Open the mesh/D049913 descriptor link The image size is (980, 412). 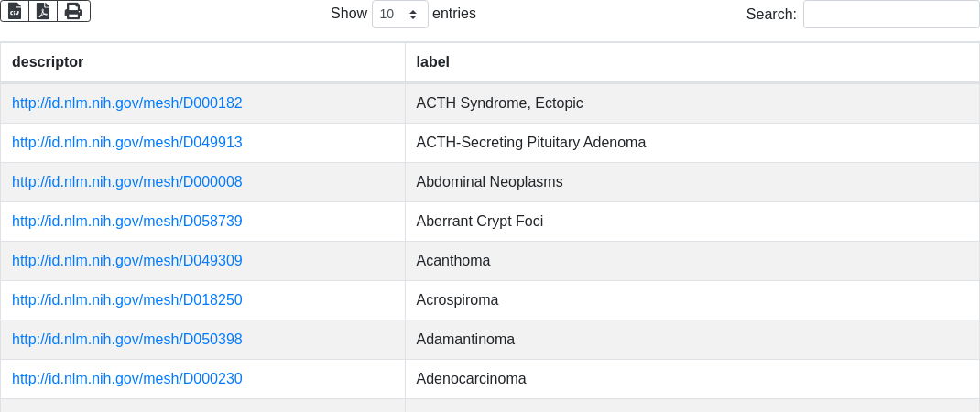coord(127,143)
